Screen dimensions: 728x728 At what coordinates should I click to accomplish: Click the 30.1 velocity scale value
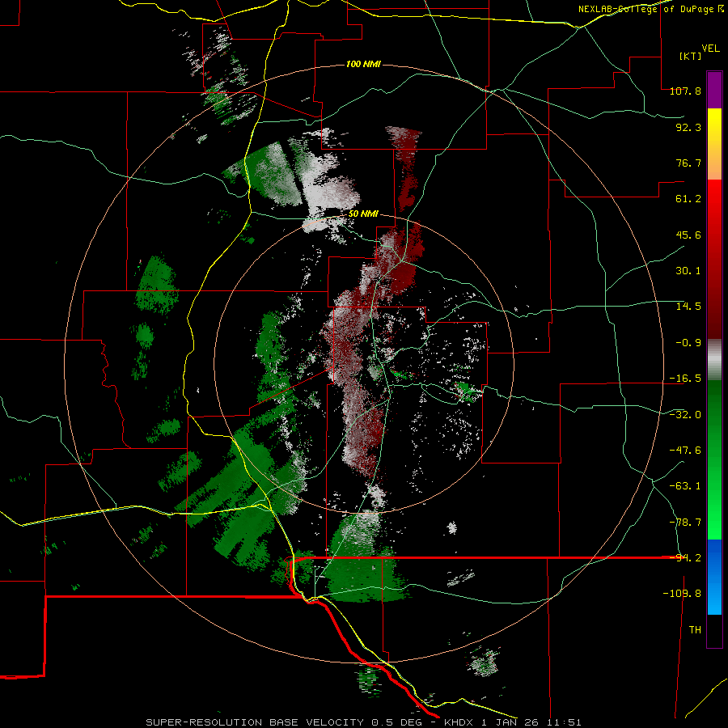point(688,271)
